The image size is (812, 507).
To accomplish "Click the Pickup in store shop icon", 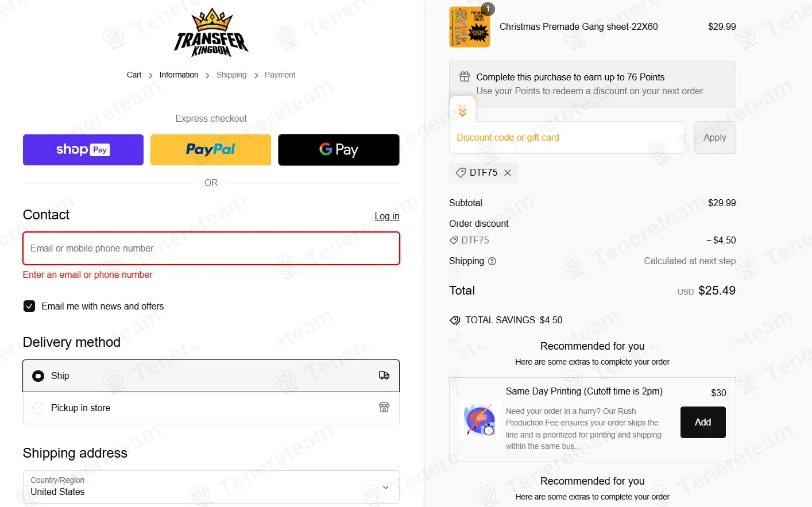I will pyautogui.click(x=384, y=408).
